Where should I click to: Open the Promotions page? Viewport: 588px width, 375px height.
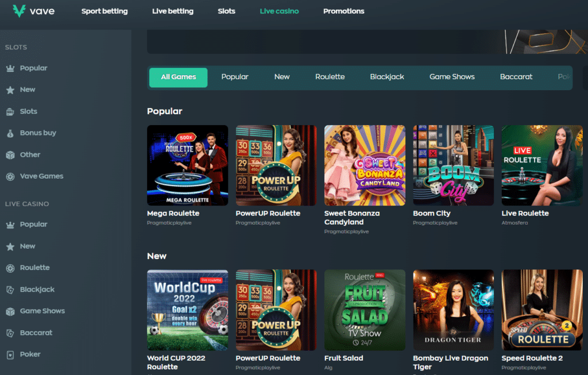click(344, 11)
